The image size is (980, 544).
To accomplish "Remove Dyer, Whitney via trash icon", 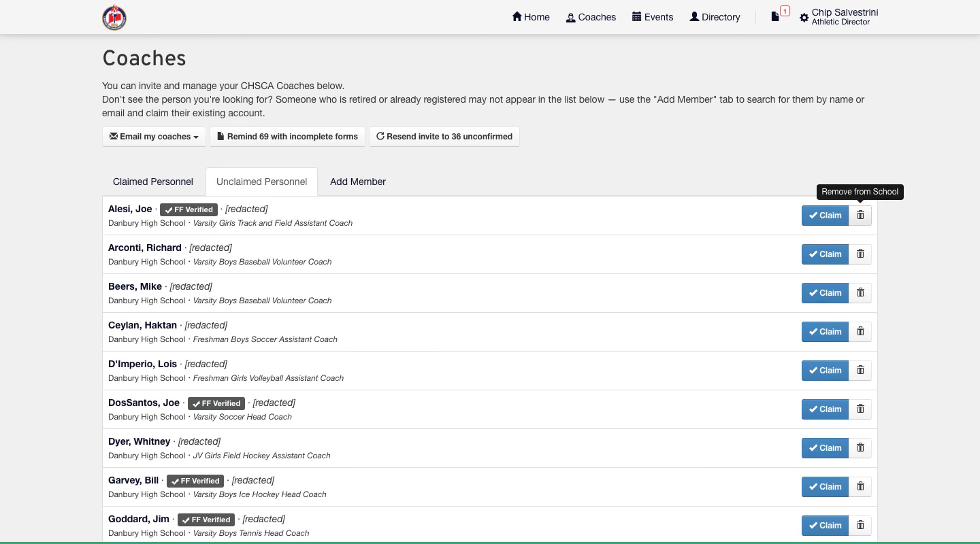I will pos(860,448).
